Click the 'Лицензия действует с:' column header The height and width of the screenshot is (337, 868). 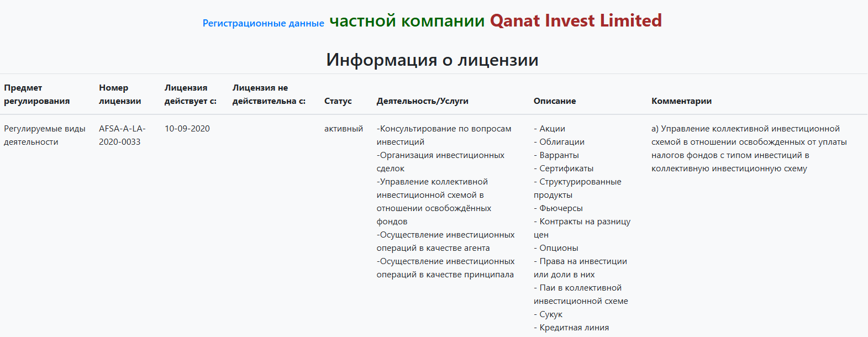(191, 94)
